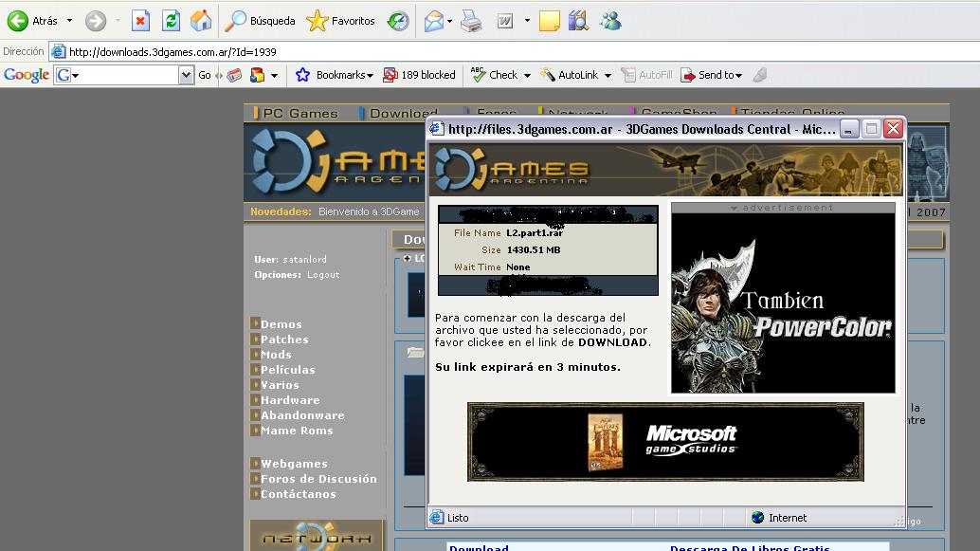Click the PowerColor advertisement in popup
Screen dimensions: 980x551
783,303
